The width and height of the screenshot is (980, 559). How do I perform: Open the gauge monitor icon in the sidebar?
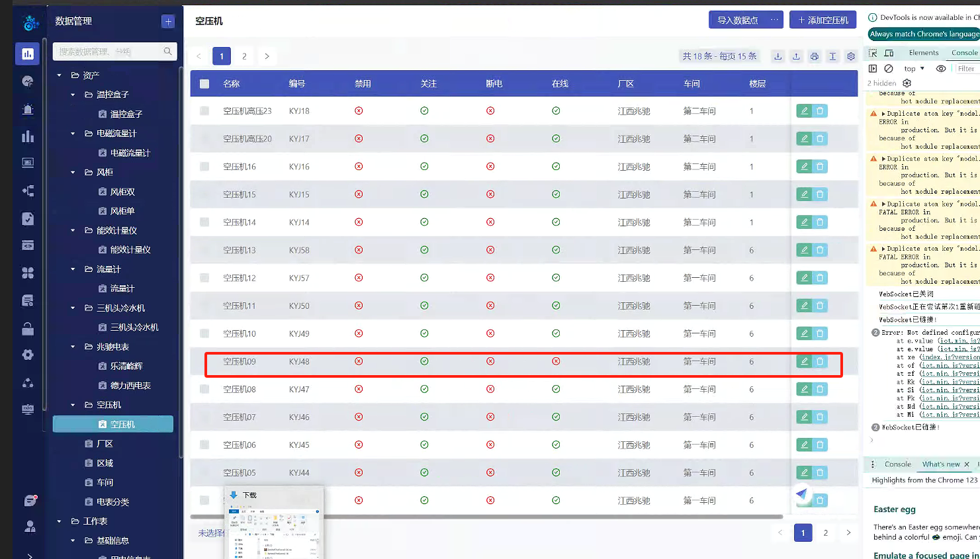[x=28, y=81]
